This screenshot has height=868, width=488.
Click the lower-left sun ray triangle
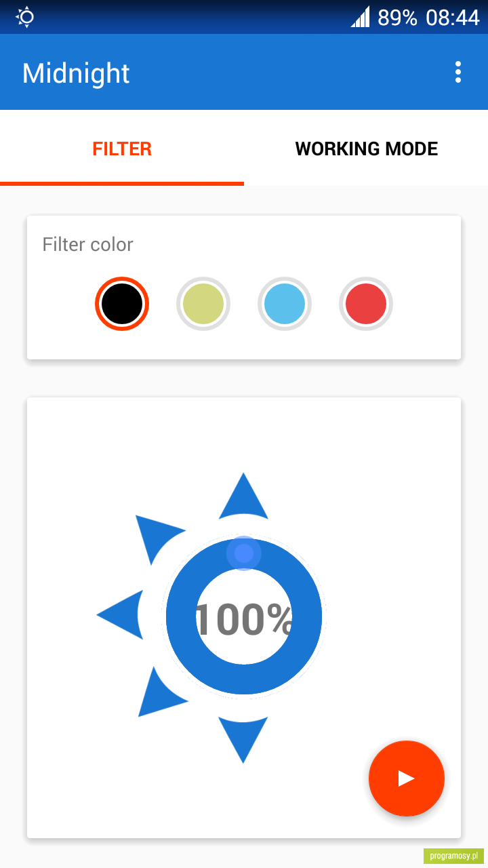(x=160, y=692)
